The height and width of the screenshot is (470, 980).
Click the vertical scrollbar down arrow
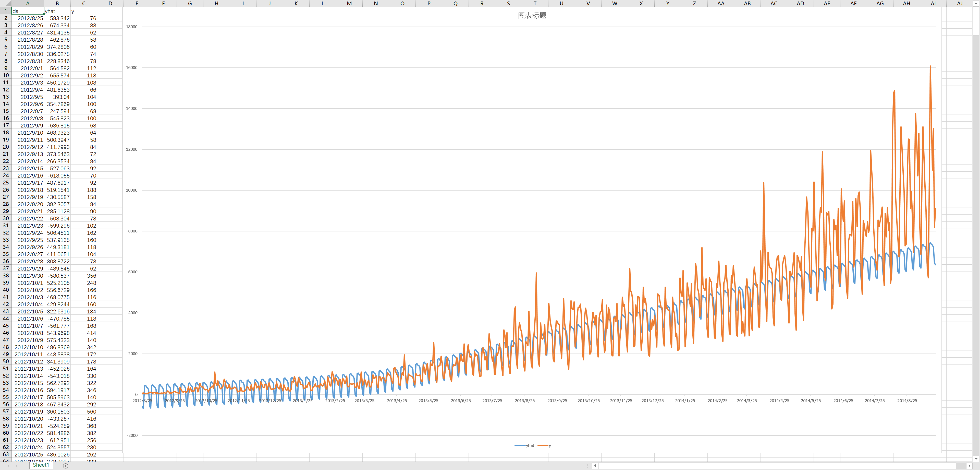pyautogui.click(x=976, y=459)
